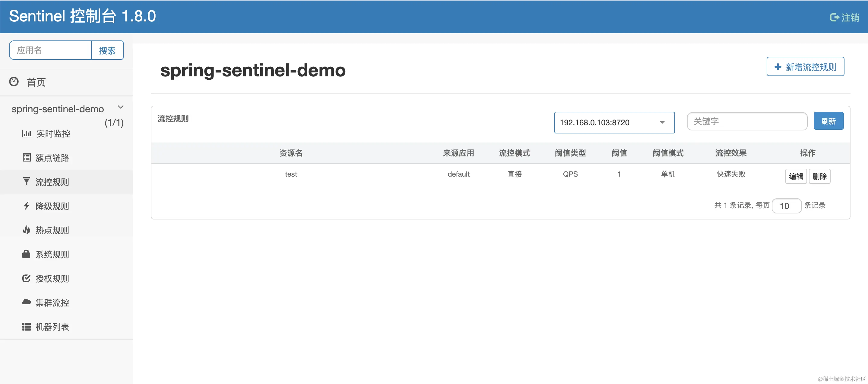This screenshot has width=868, height=384.
Task: Open the 192.168.0.103:8720 machine dropdown
Action: click(614, 122)
